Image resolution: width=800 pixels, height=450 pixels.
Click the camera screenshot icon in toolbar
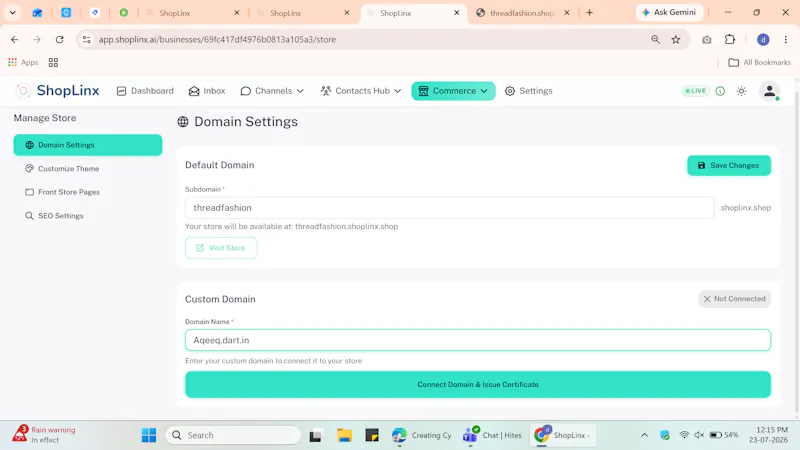[707, 39]
